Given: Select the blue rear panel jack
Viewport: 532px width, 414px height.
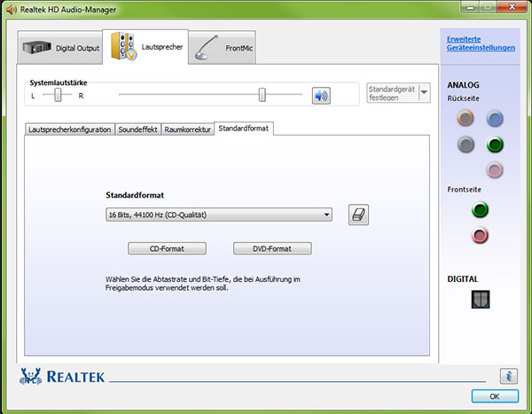Looking at the screenshot, I should (495, 119).
